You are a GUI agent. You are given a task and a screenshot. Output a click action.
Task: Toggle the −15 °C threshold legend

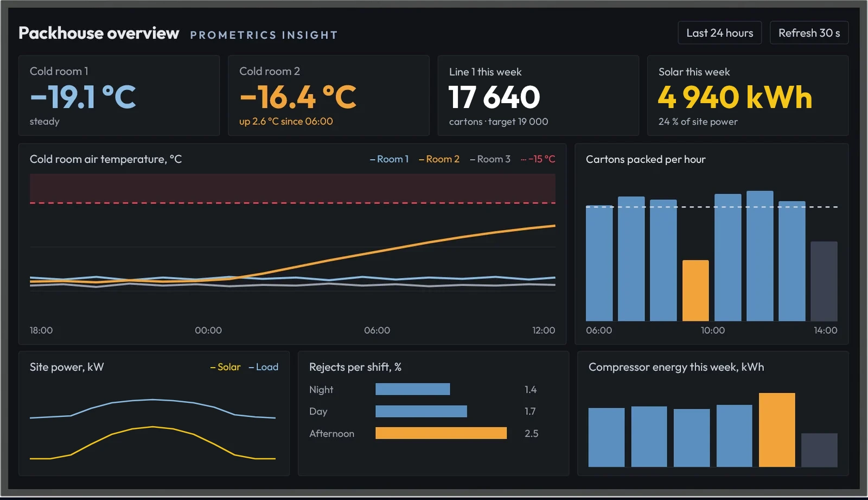click(x=538, y=159)
